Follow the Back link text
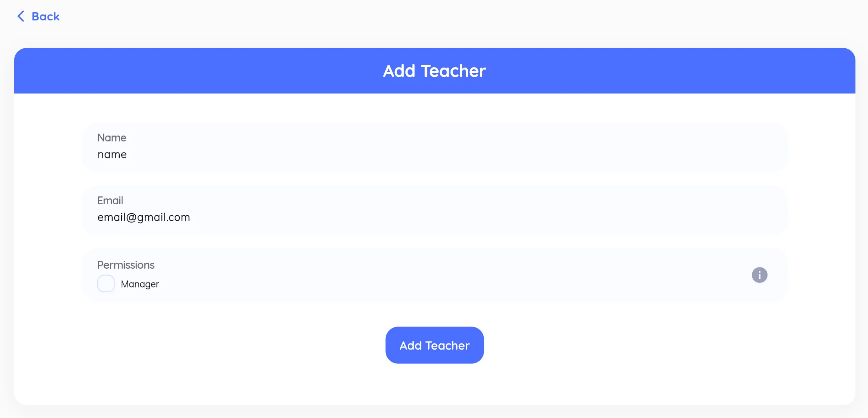Image resolution: width=868 pixels, height=418 pixels. [46, 16]
